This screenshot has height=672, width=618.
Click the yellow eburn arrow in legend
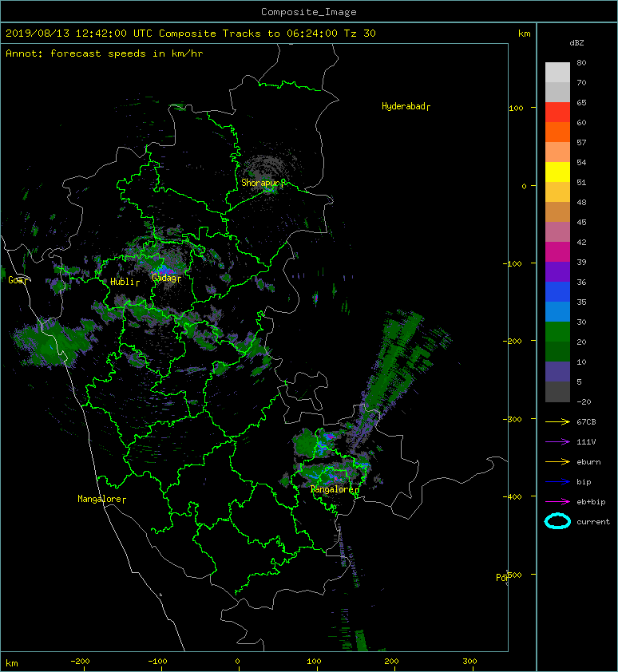(x=557, y=462)
